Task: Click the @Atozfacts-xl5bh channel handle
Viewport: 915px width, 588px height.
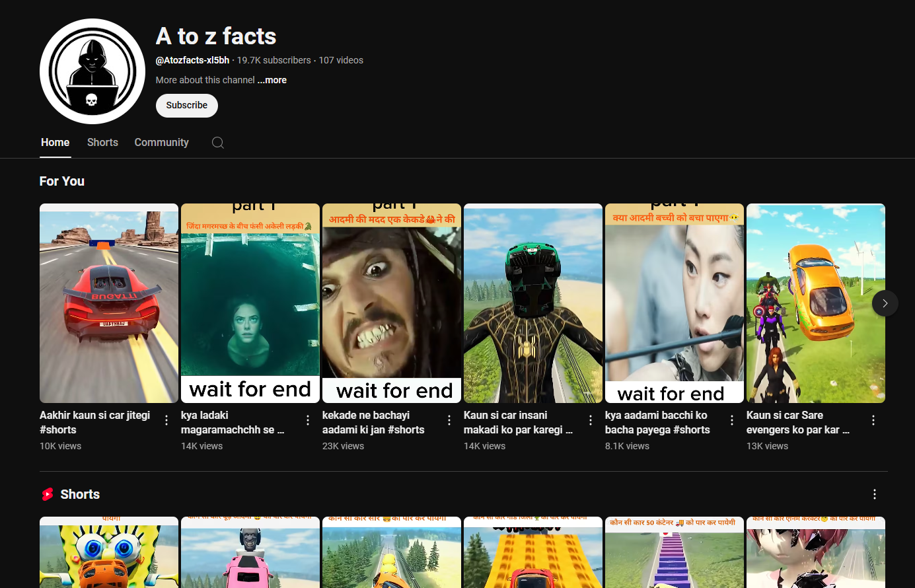Action: click(x=192, y=60)
